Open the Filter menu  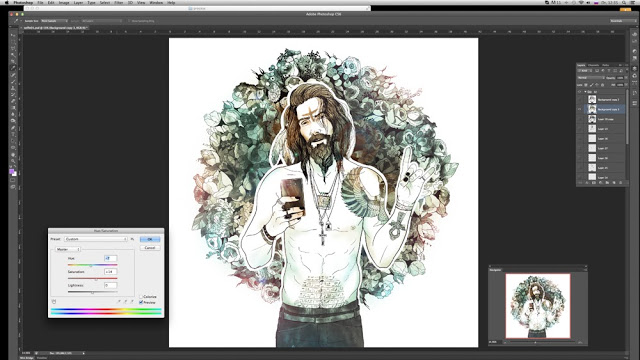pyautogui.click(x=119, y=2)
